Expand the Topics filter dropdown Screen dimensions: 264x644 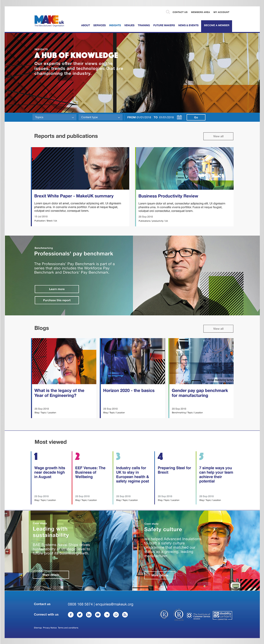54,117
